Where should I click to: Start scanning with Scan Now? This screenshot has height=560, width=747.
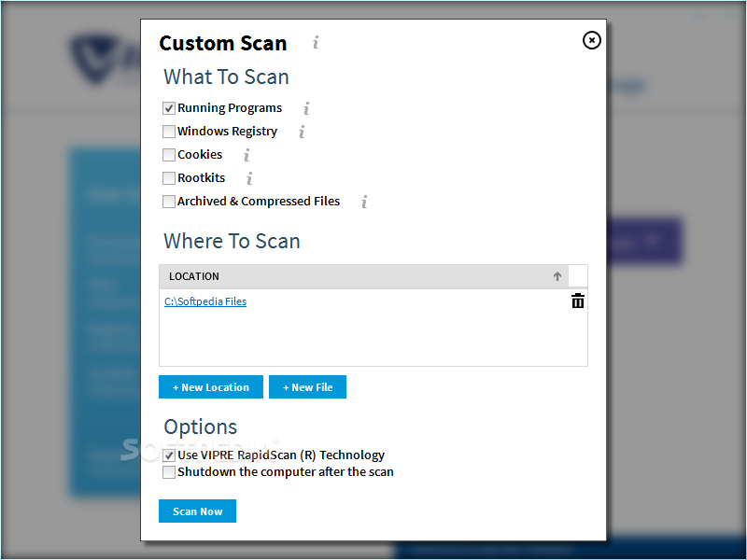[197, 511]
